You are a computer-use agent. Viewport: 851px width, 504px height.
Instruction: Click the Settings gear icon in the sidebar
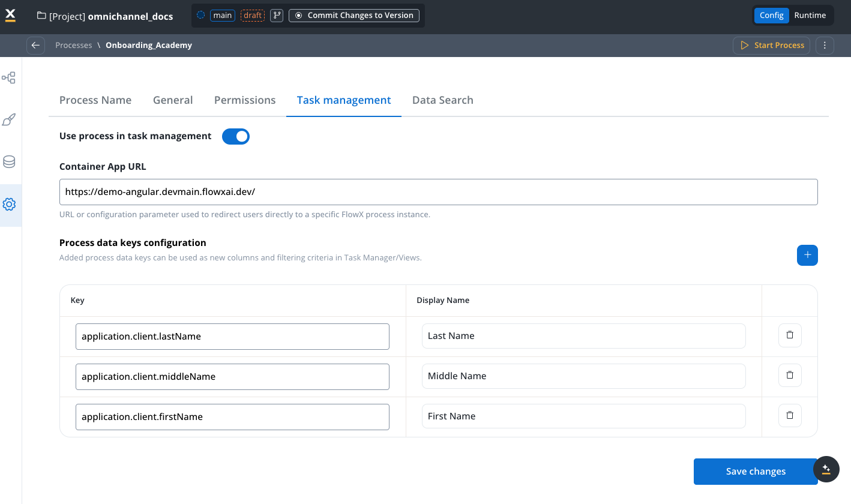click(10, 204)
